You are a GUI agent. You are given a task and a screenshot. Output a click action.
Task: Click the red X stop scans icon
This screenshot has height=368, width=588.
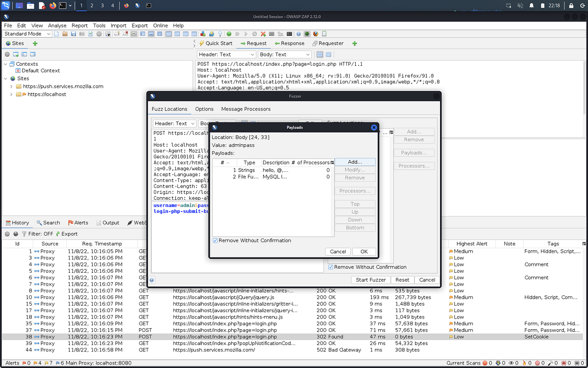click(x=263, y=34)
